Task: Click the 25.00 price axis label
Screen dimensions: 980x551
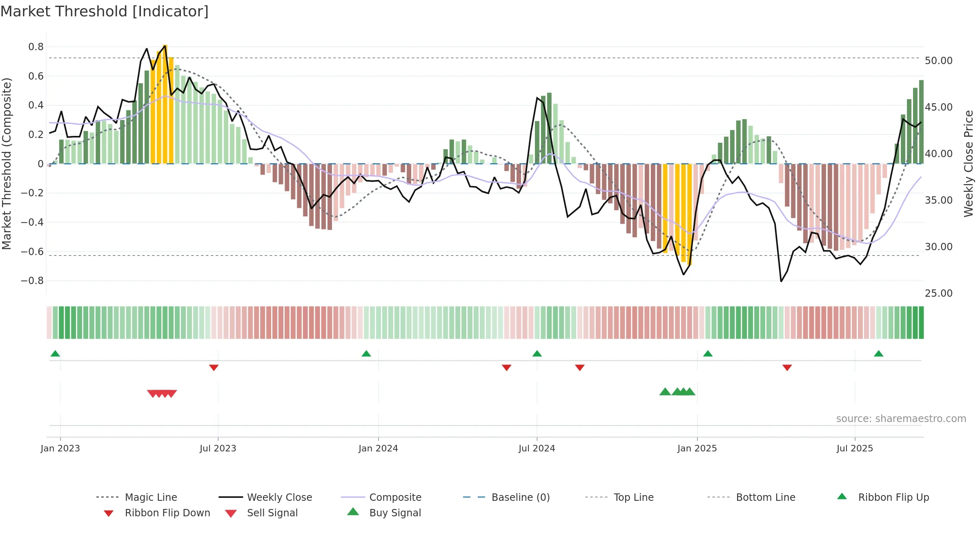Action: [x=939, y=293]
